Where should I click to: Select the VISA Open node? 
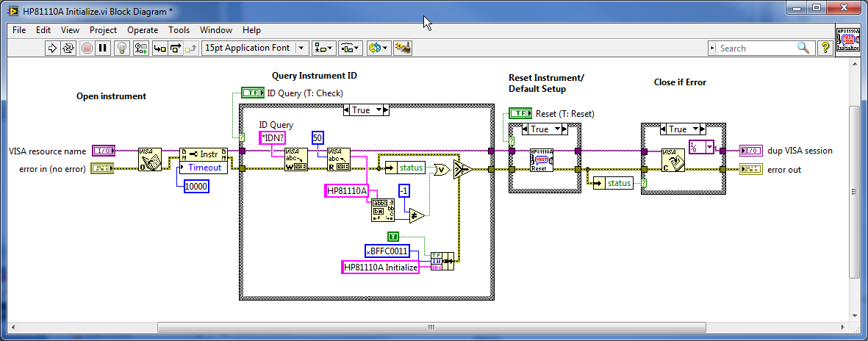coord(149,159)
